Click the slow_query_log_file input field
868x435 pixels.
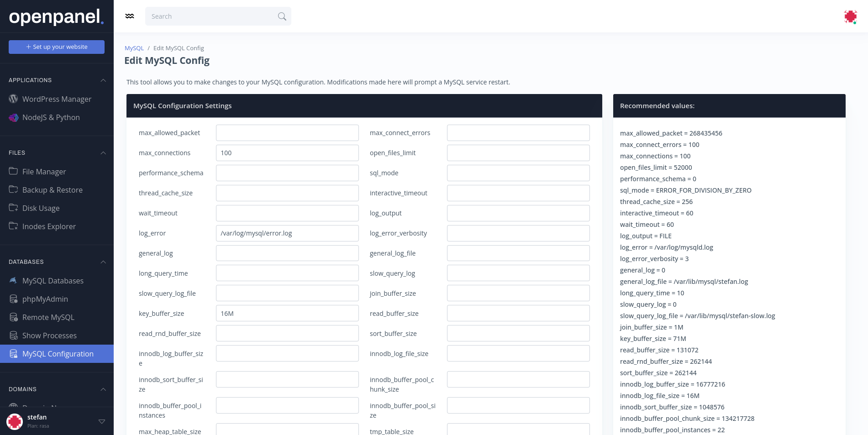tap(287, 293)
